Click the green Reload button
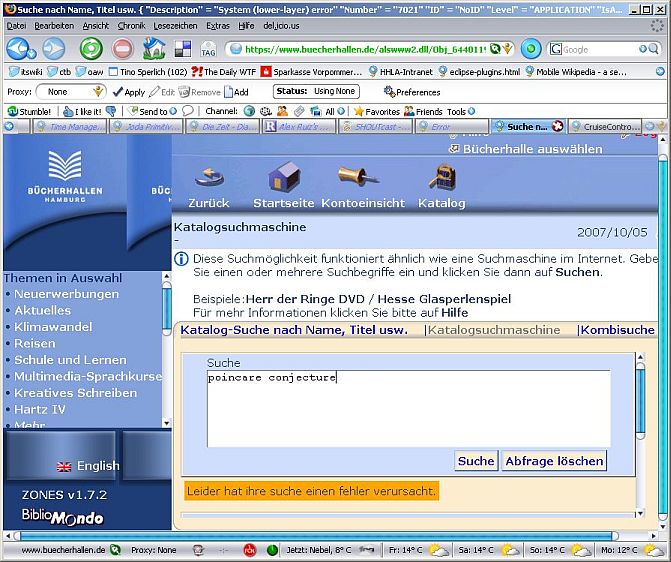Screen dimensions: 671x562 click(x=90, y=48)
